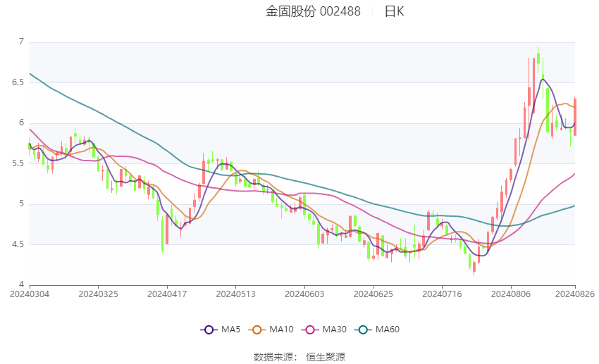Hide the MA60 line via its label
This screenshot has height=364, width=599.
[x=388, y=330]
